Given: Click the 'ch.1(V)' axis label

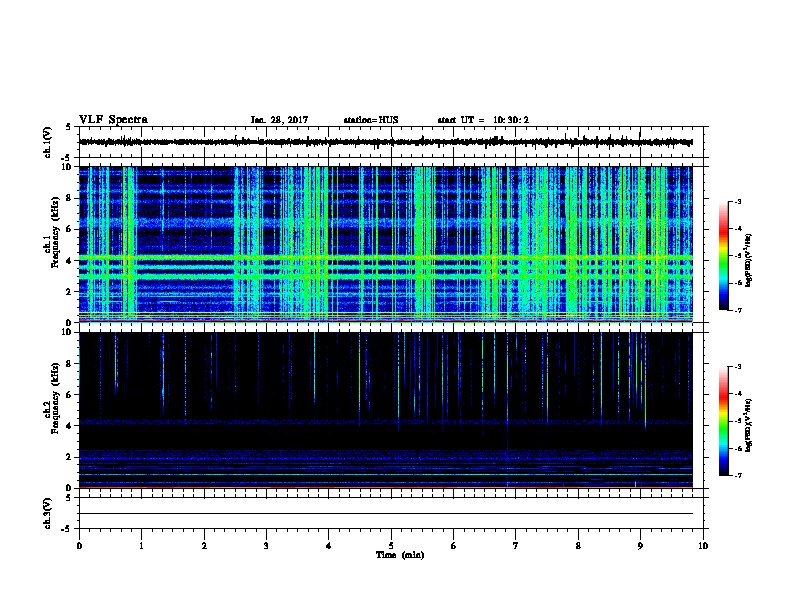Looking at the screenshot, I should coord(47,142).
